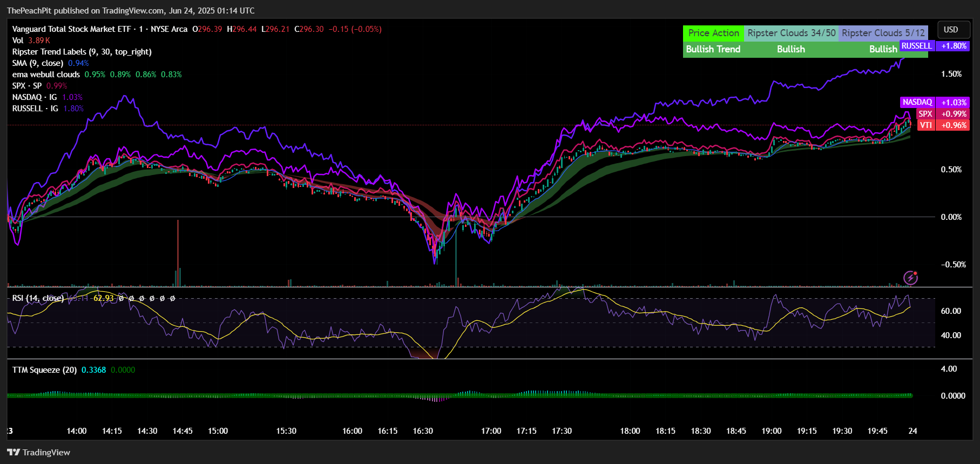The width and height of the screenshot is (980, 464).
Task: Click the 0.00% price axis label
Action: [951, 217]
